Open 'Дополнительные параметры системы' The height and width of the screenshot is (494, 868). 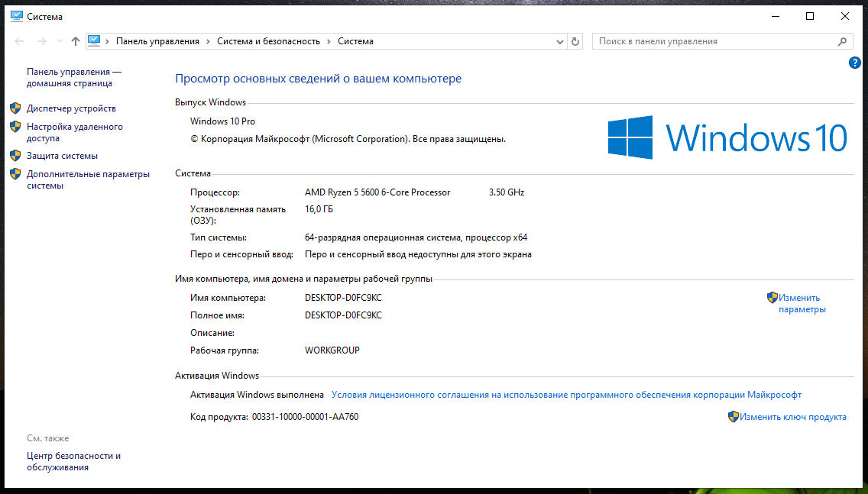tap(88, 179)
